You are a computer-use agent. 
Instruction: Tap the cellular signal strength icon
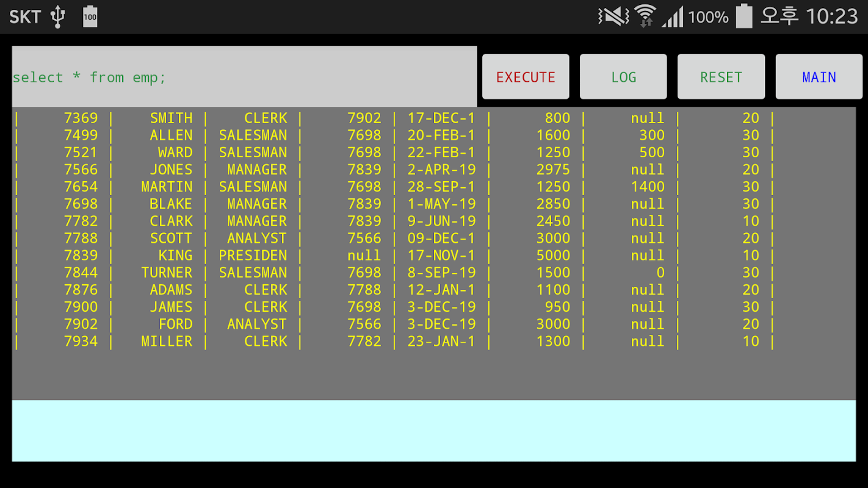(x=673, y=16)
